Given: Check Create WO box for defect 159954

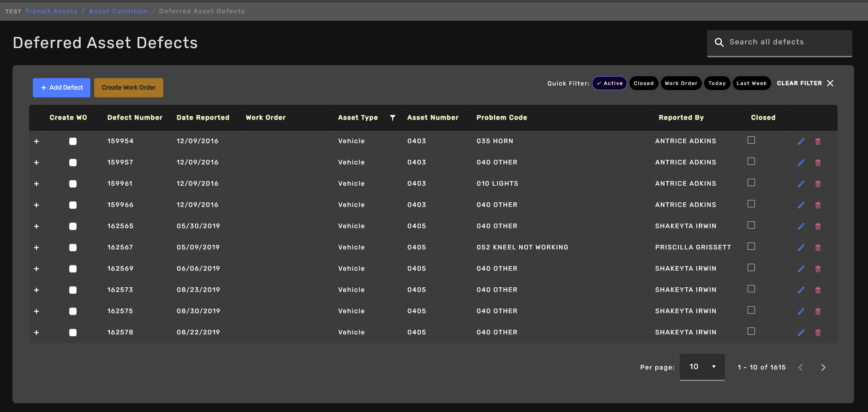Looking at the screenshot, I should tap(73, 141).
